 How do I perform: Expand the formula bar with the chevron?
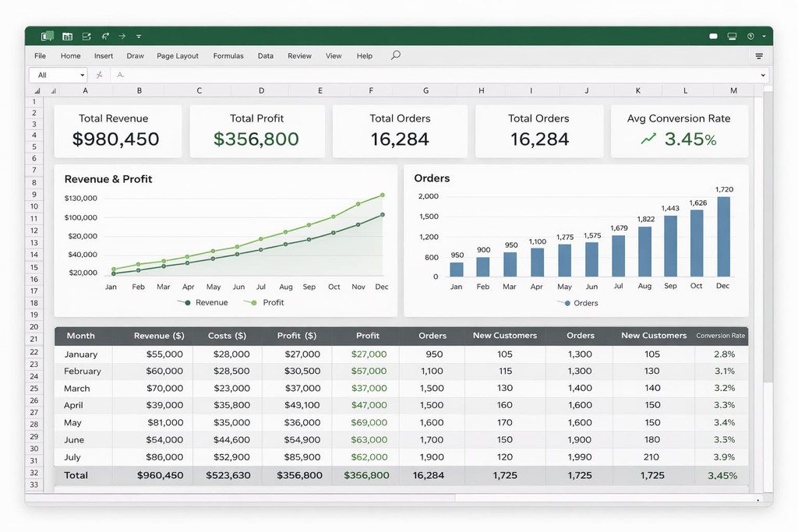coord(763,75)
